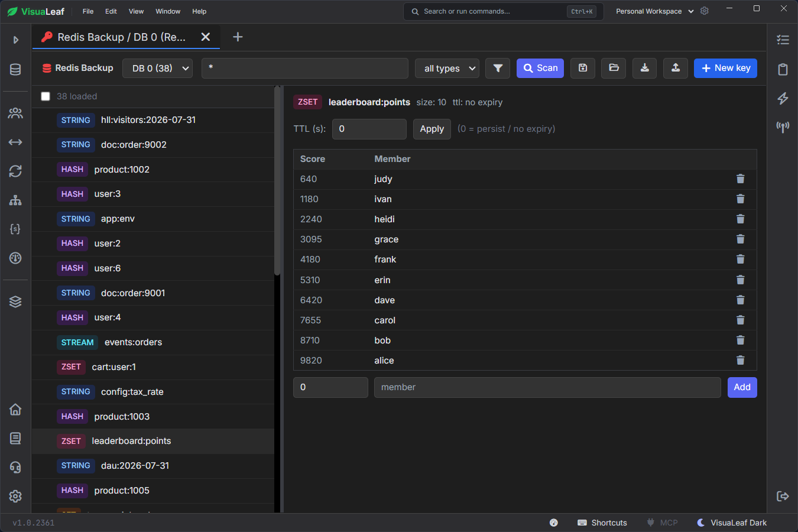The height and width of the screenshot is (532, 798).
Task: Open the support headset icon
Action: pos(15,467)
